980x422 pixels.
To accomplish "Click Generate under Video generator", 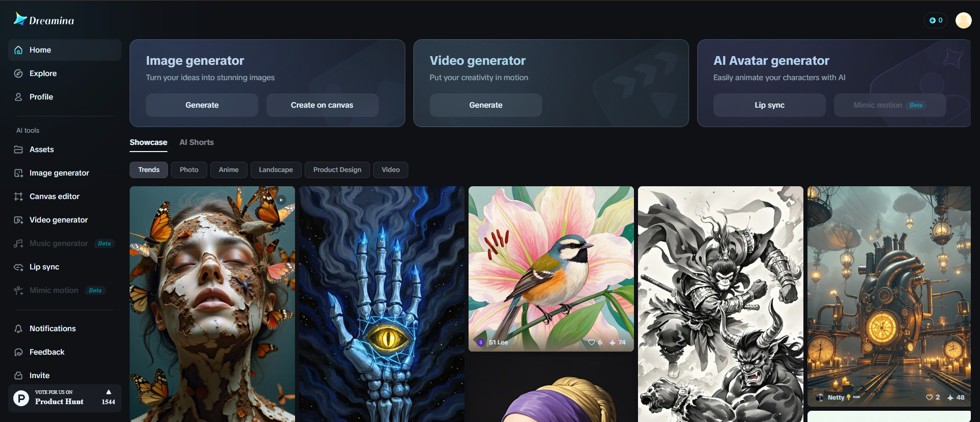I will point(486,105).
